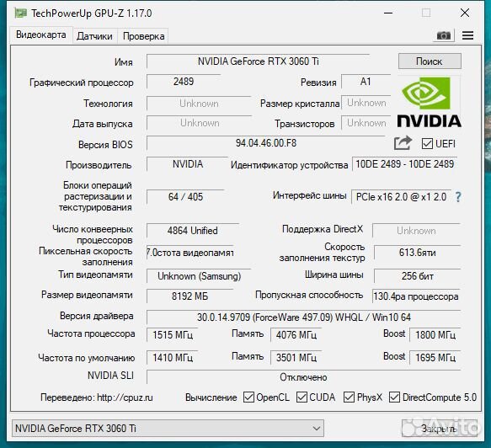Click the 1410 МГц default clock value
This screenshot has height=448, width=491.
(172, 358)
